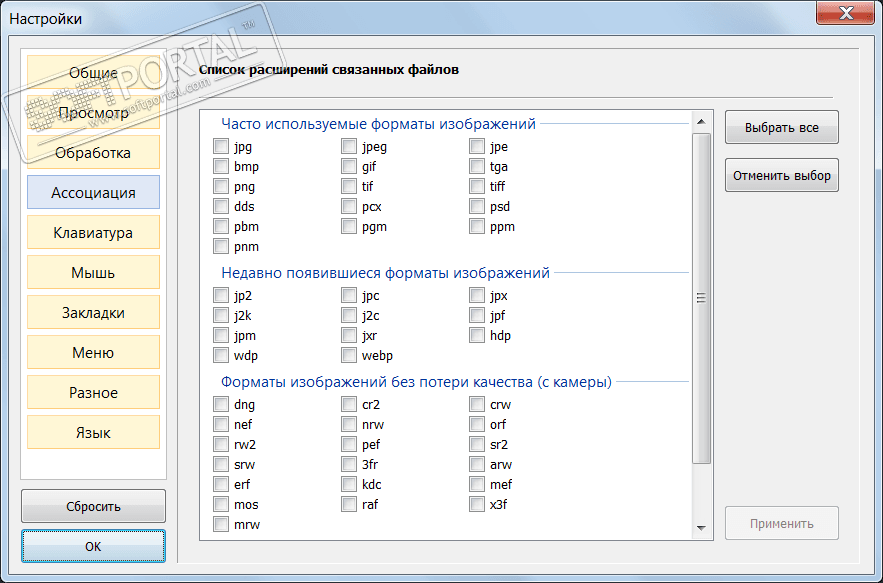The height and width of the screenshot is (583, 883).
Task: Click the extension list scrollbar thumb
Action: [x=701, y=299]
